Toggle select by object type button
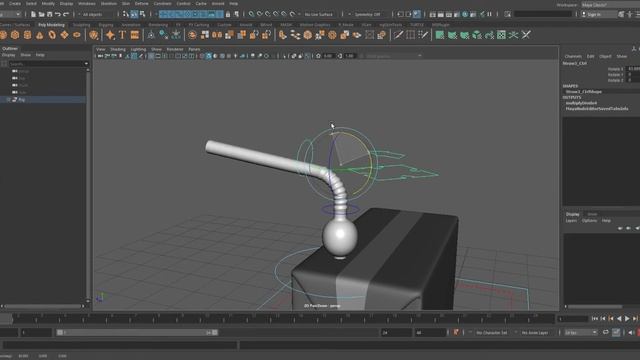 pyautogui.click(x=134, y=14)
